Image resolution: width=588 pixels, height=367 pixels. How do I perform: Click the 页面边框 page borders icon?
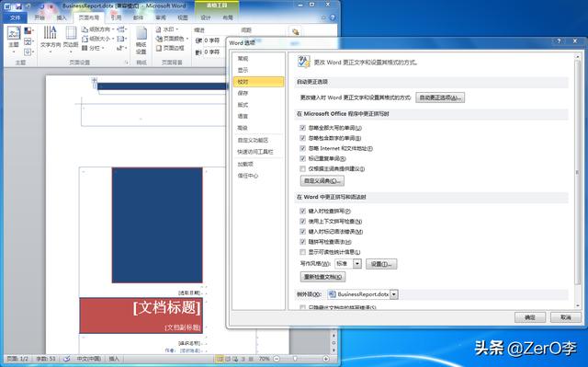[170, 48]
